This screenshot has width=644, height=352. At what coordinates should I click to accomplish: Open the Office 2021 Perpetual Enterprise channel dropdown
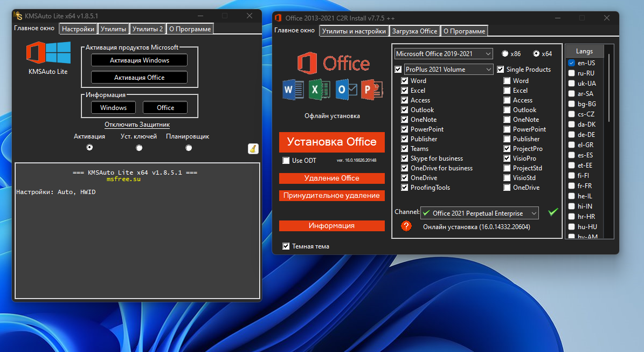pos(480,213)
